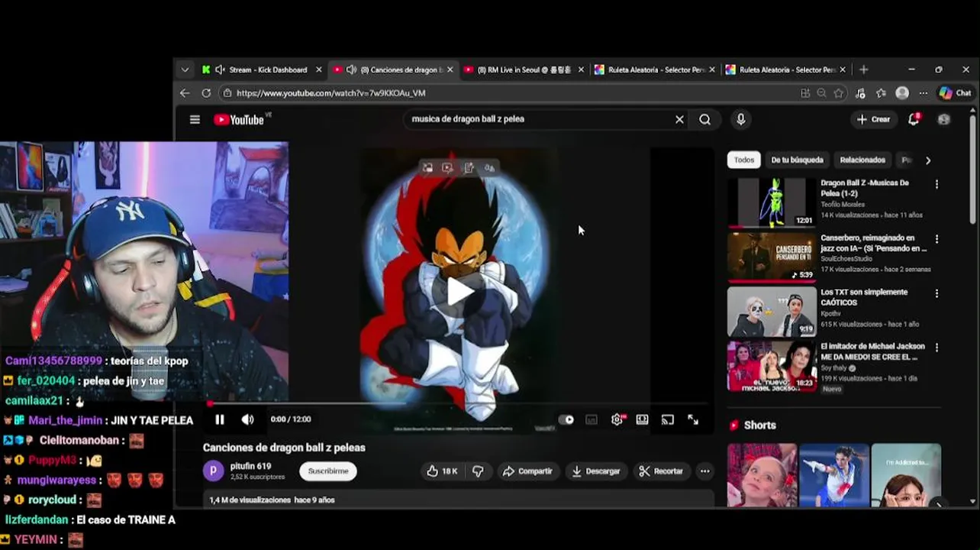Open a new browser tab
This screenshot has height=550, width=980.
tap(863, 70)
